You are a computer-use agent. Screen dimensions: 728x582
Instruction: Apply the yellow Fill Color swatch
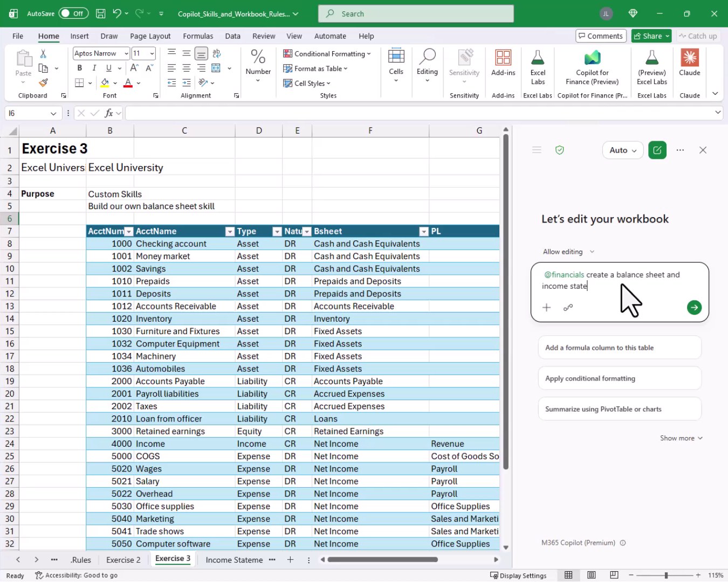[105, 83]
